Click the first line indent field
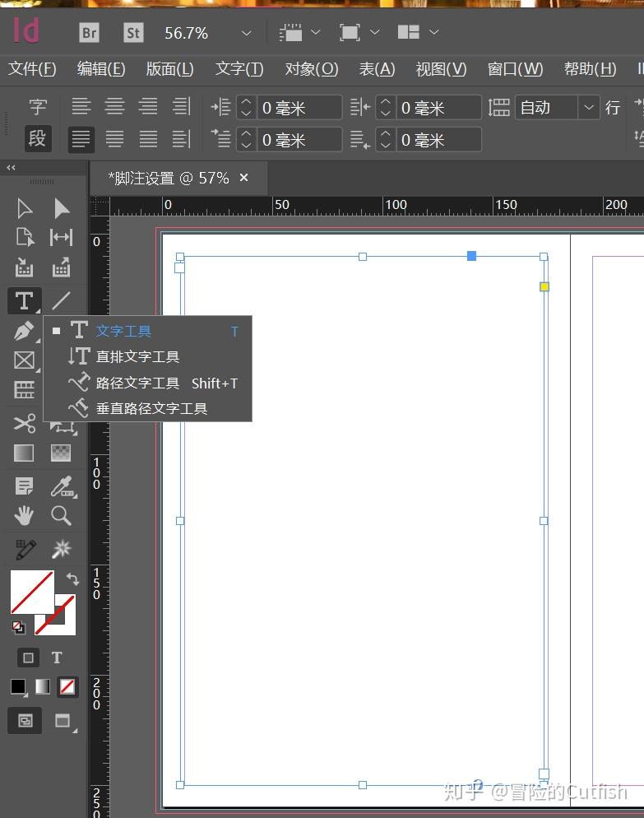644x818 pixels. pyautogui.click(x=299, y=140)
